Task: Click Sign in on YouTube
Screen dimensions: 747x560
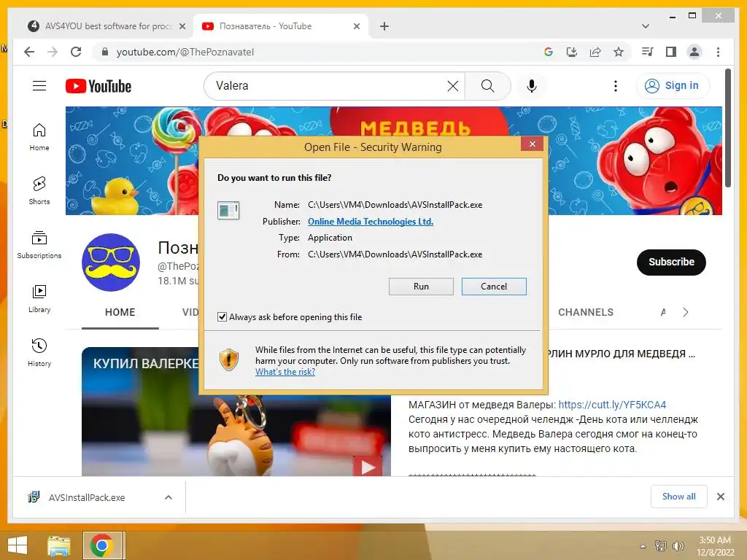Action: [x=672, y=86]
